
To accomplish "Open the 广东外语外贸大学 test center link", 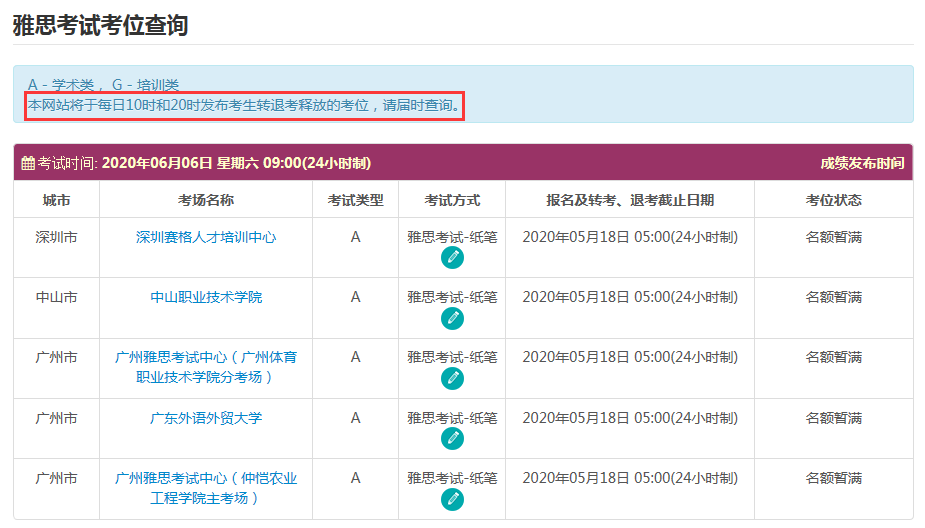I will coord(206,418).
